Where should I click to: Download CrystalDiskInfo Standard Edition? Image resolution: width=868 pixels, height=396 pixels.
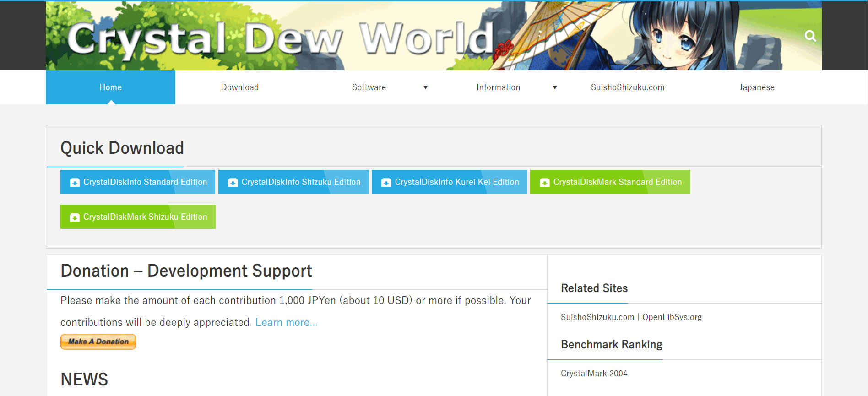click(x=138, y=182)
